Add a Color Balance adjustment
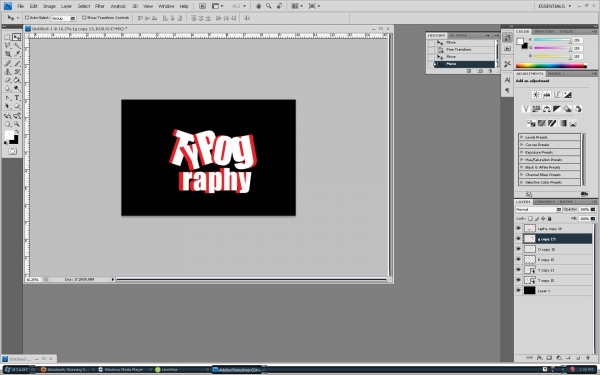 546,109
